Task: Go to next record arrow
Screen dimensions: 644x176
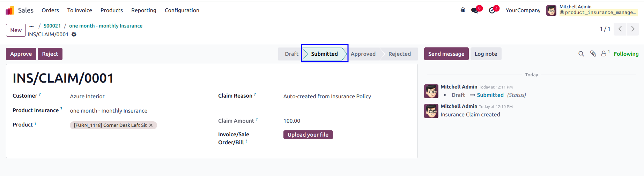Action: [633, 29]
